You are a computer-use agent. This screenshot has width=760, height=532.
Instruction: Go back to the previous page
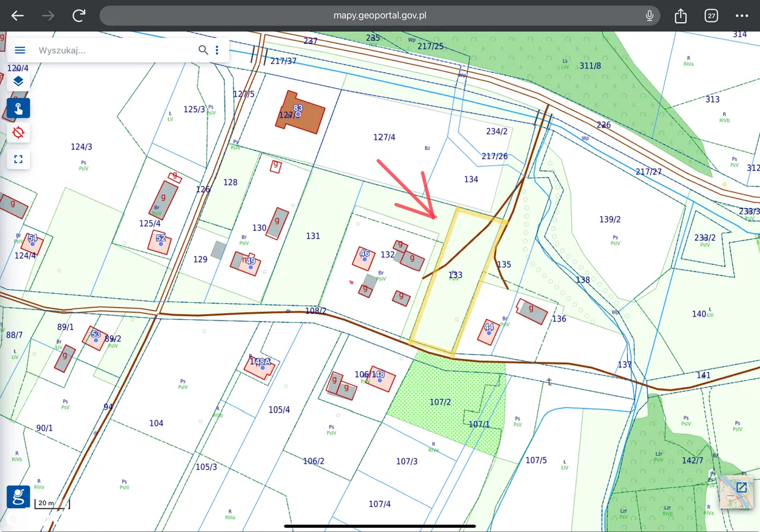pyautogui.click(x=18, y=16)
